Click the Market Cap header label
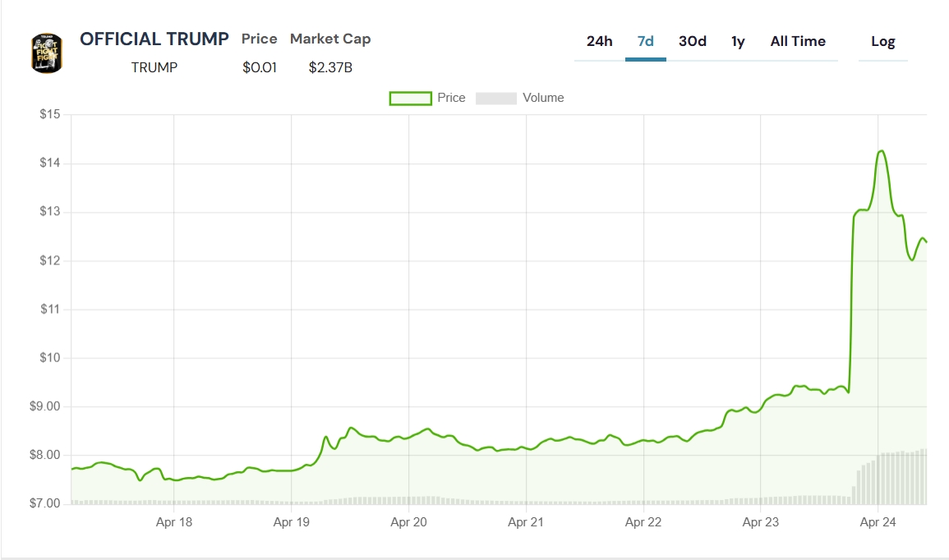949x560 pixels. [330, 39]
